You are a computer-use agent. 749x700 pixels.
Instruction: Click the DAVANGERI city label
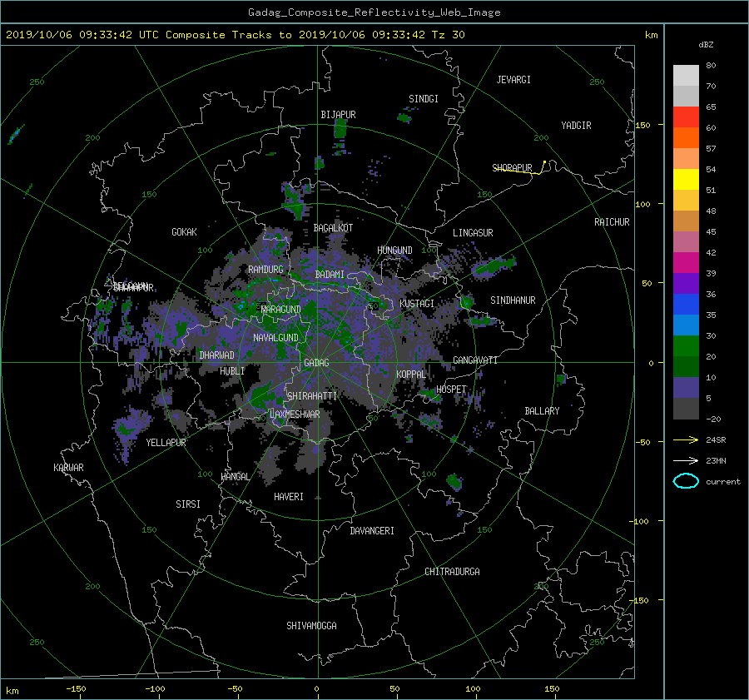pyautogui.click(x=372, y=531)
